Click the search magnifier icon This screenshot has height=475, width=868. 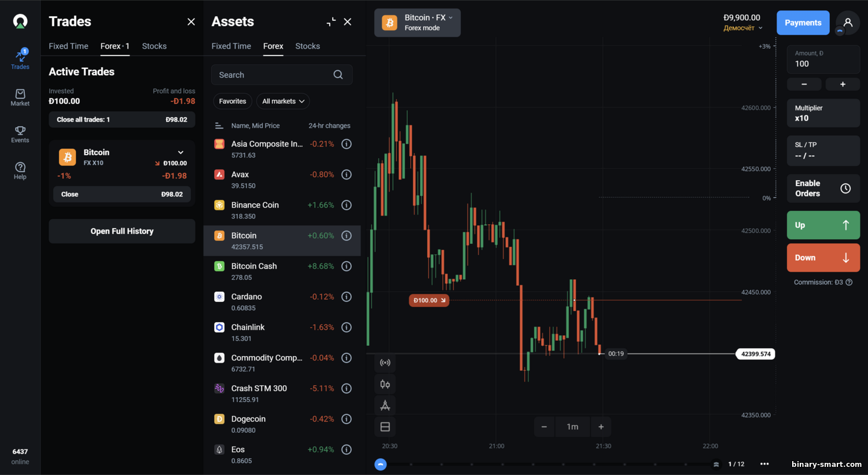tap(338, 75)
